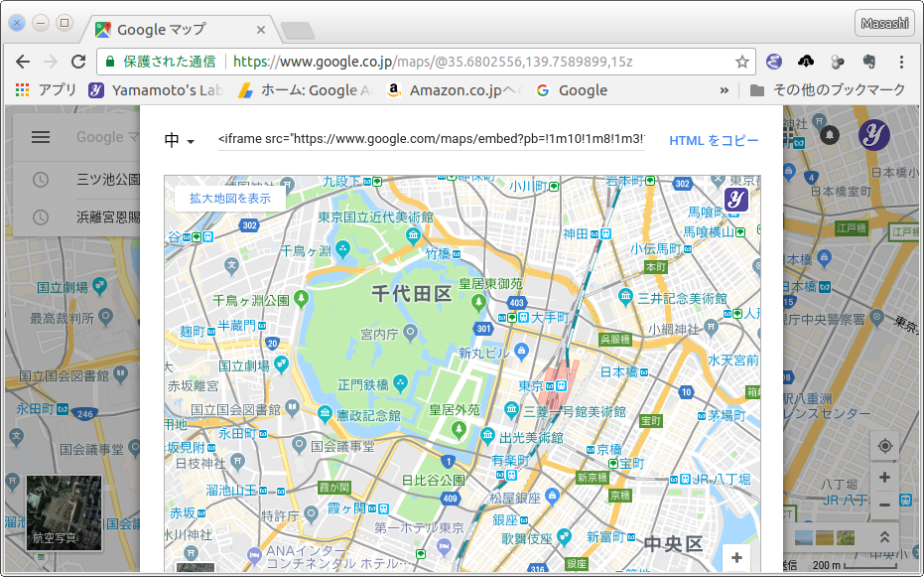Expand the imagery strip with the double chevron
The width and height of the screenshot is (924, 577).
[x=884, y=537]
